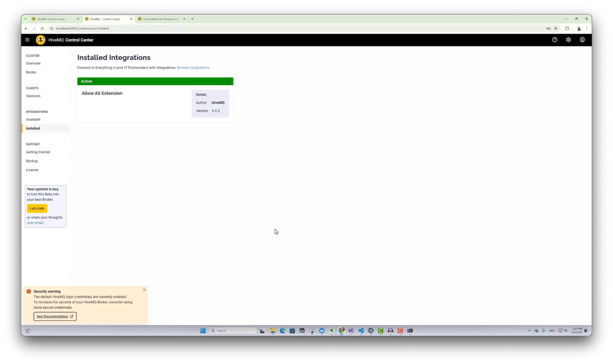The width and height of the screenshot is (613, 364).
Task: Open volume control in system tray
Action: 565,331
